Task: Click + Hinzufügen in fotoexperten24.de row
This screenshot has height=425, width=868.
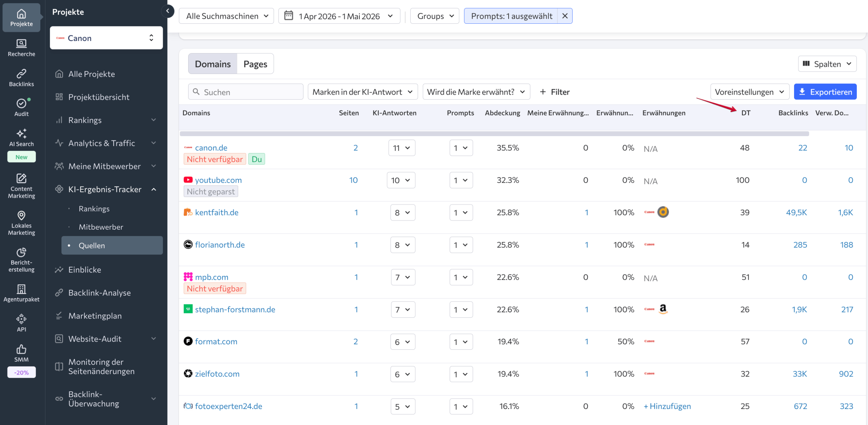Action: pos(667,406)
